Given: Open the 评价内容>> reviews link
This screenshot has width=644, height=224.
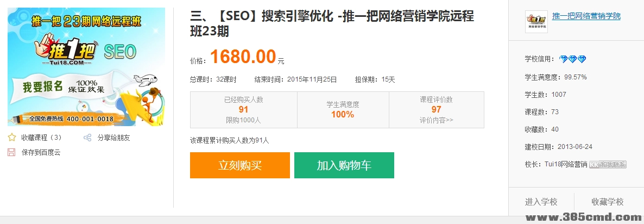Looking at the screenshot, I should [x=436, y=120].
